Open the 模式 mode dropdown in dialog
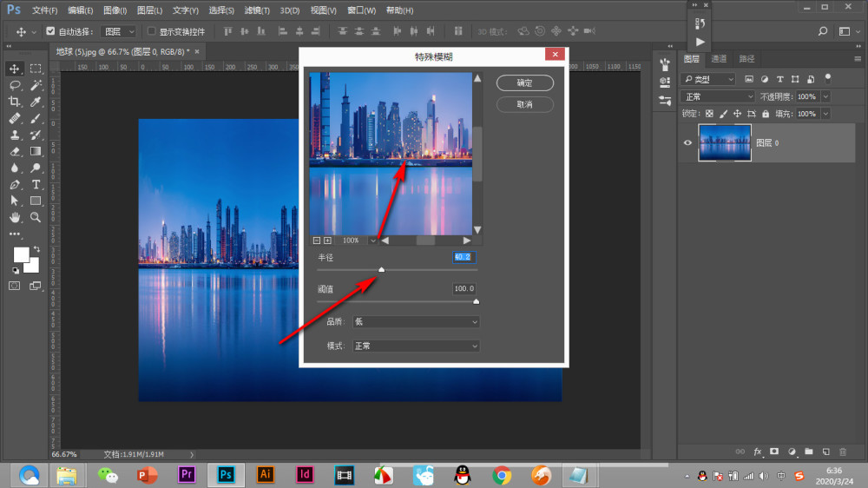Screen dimensions: 868x488 416,346
